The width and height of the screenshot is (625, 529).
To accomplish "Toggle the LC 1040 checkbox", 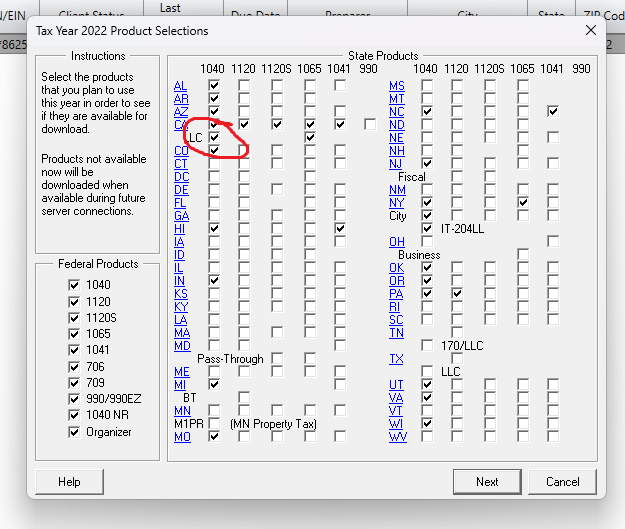I will click(213, 137).
